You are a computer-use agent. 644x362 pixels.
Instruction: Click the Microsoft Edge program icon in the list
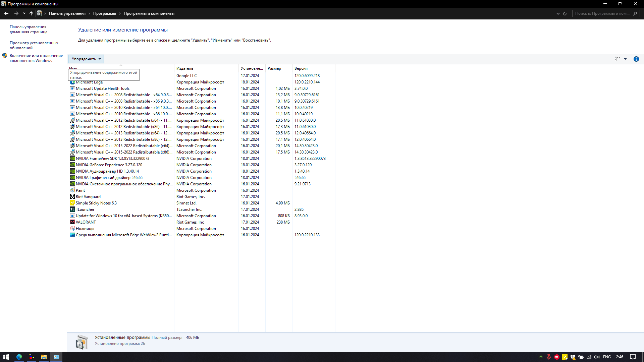tap(72, 82)
